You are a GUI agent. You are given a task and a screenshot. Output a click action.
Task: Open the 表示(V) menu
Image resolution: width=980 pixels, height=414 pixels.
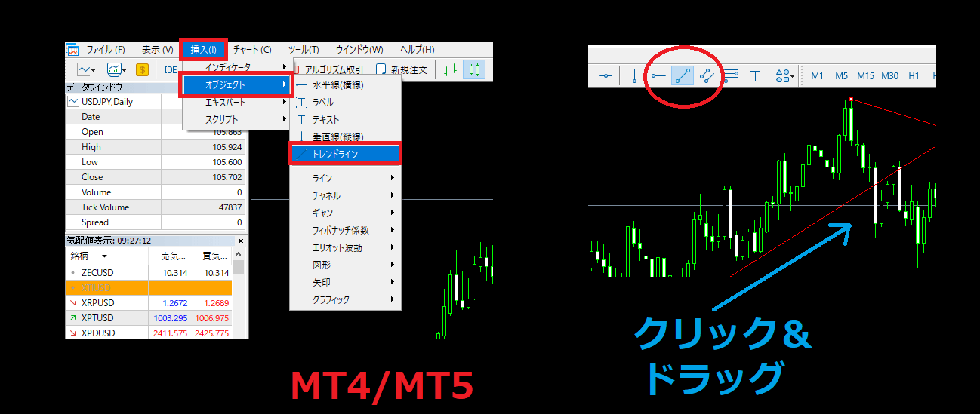click(157, 50)
